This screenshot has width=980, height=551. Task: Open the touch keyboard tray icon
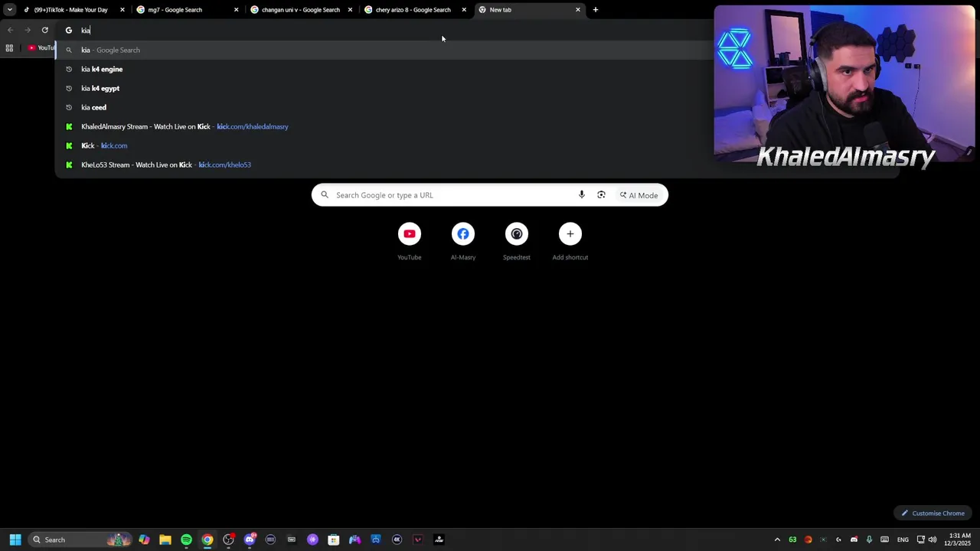point(885,540)
